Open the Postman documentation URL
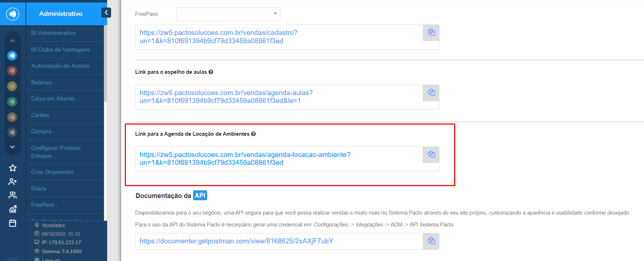Screen dimensions: 644x261 click(x=236, y=241)
